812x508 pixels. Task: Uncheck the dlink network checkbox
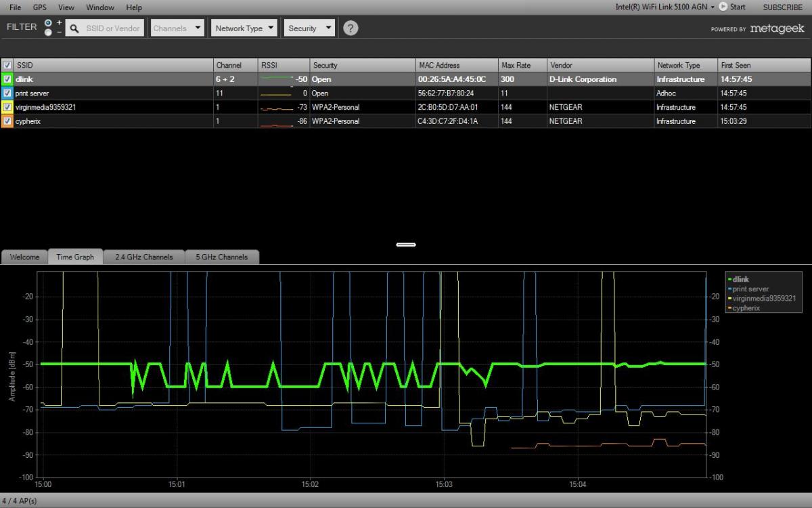pos(7,79)
